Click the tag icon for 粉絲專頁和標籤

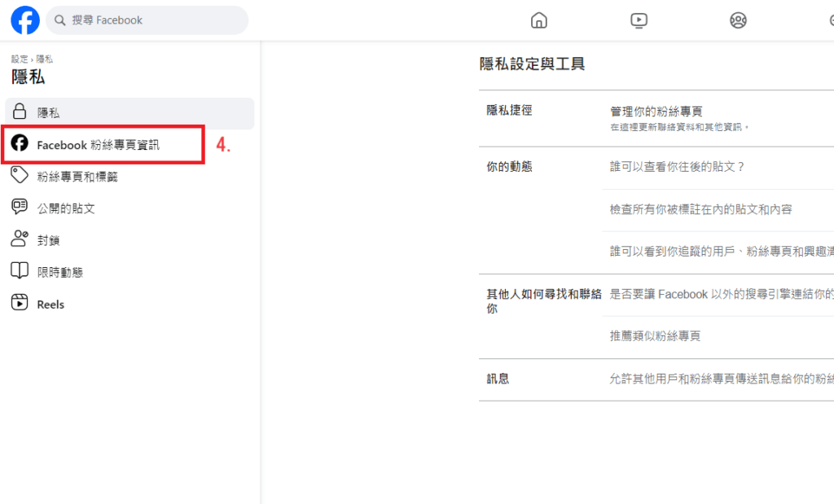pos(20,176)
